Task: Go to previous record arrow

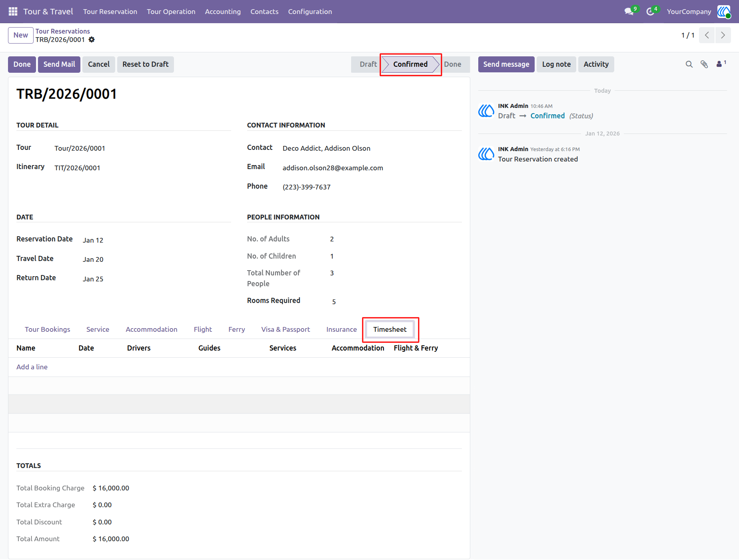Action: click(707, 35)
